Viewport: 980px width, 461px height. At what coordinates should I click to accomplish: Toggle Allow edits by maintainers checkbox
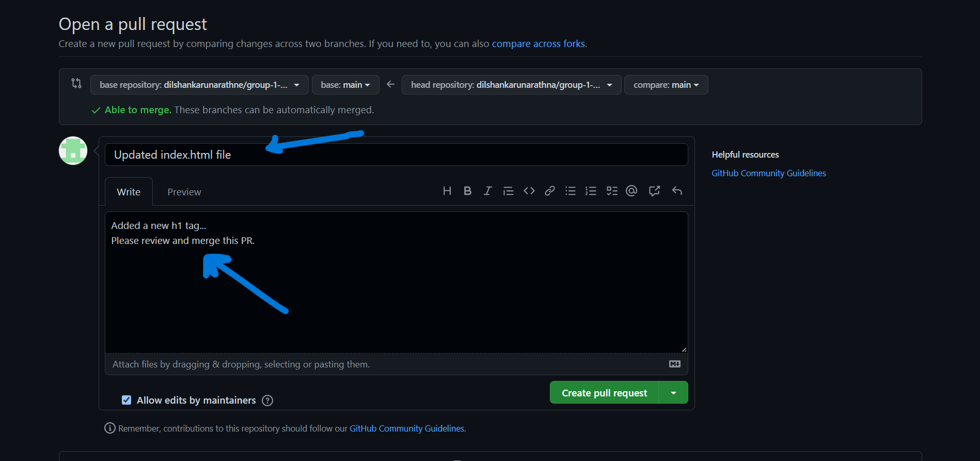[127, 400]
